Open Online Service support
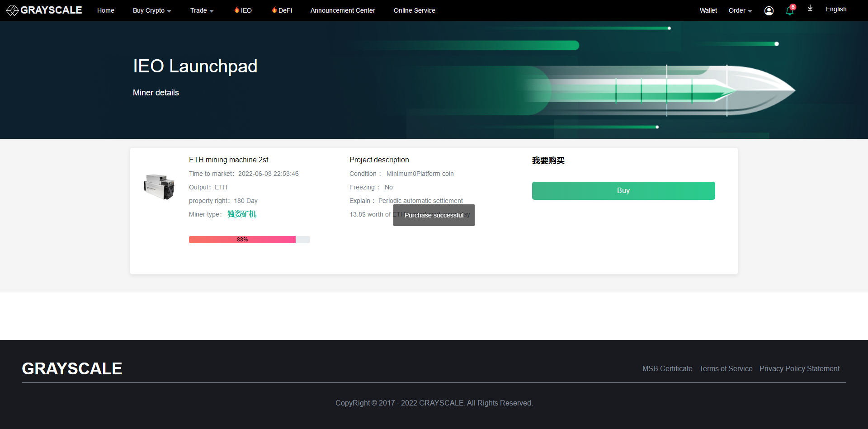The height and width of the screenshot is (429, 868). click(415, 10)
